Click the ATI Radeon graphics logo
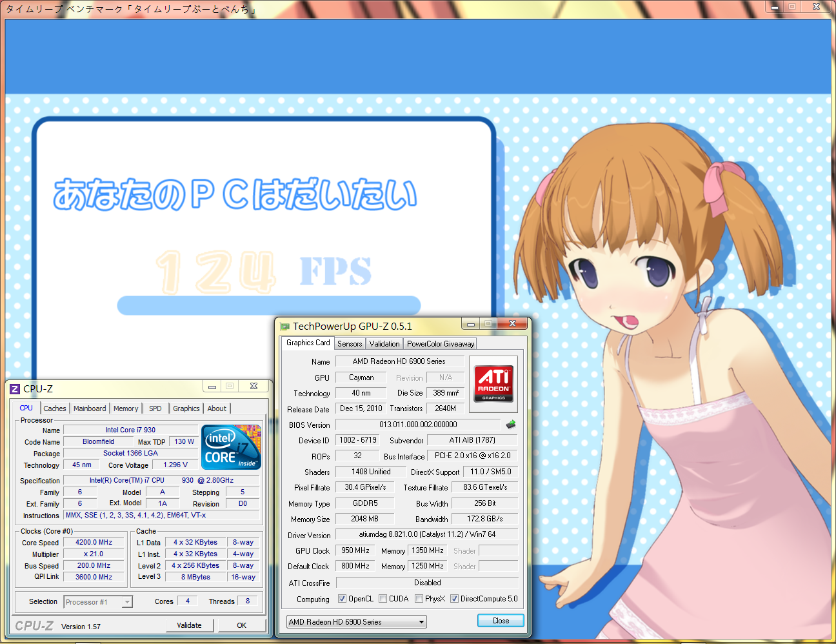 tap(493, 384)
